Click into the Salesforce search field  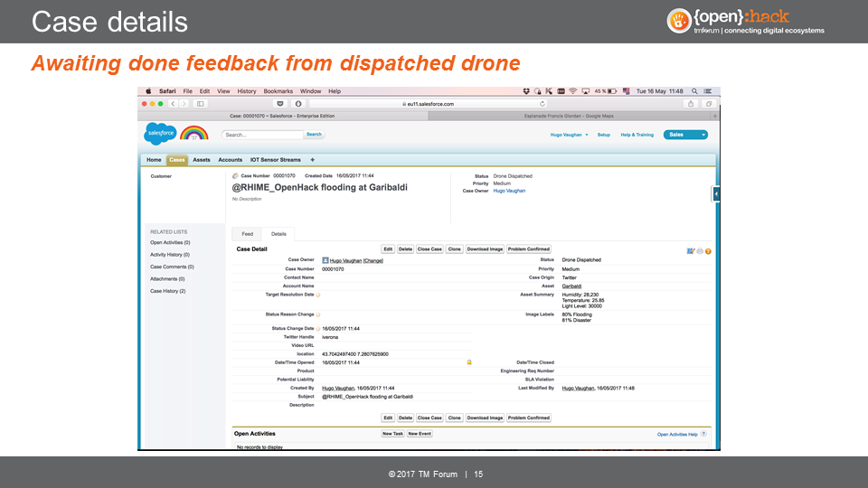262,135
